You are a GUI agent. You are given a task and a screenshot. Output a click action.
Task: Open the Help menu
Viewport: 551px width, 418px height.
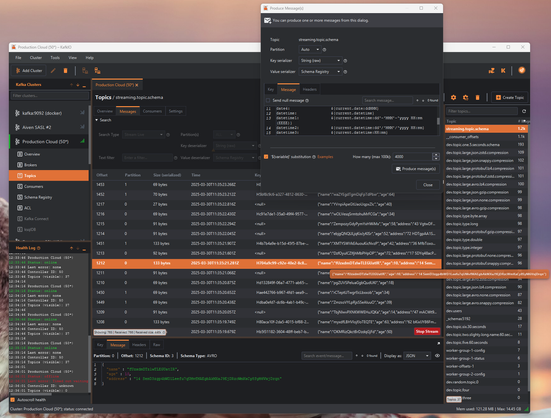[90, 58]
